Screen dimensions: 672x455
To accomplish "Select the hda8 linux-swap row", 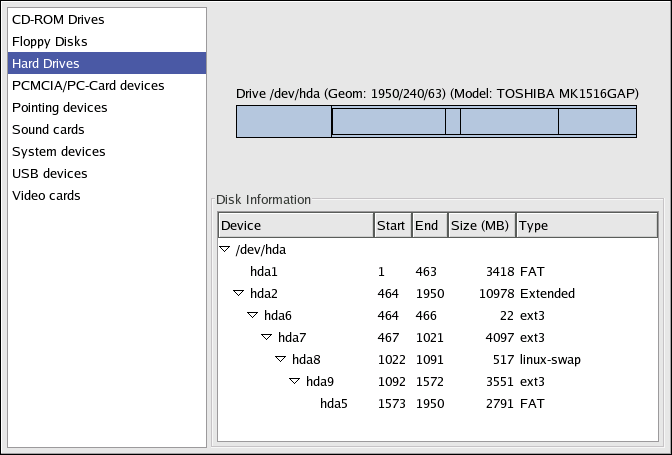I will tap(306, 360).
